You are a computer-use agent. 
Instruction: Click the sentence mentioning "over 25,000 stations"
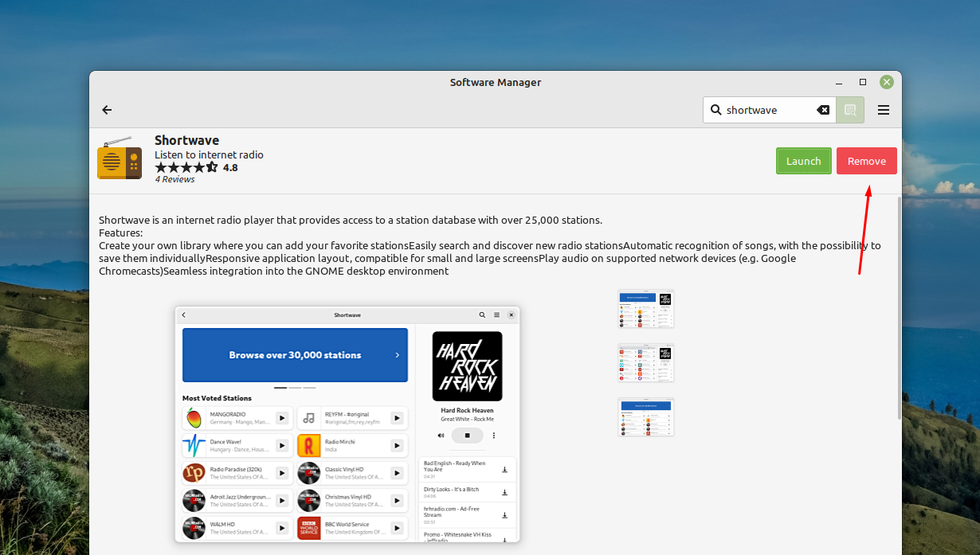tap(351, 220)
